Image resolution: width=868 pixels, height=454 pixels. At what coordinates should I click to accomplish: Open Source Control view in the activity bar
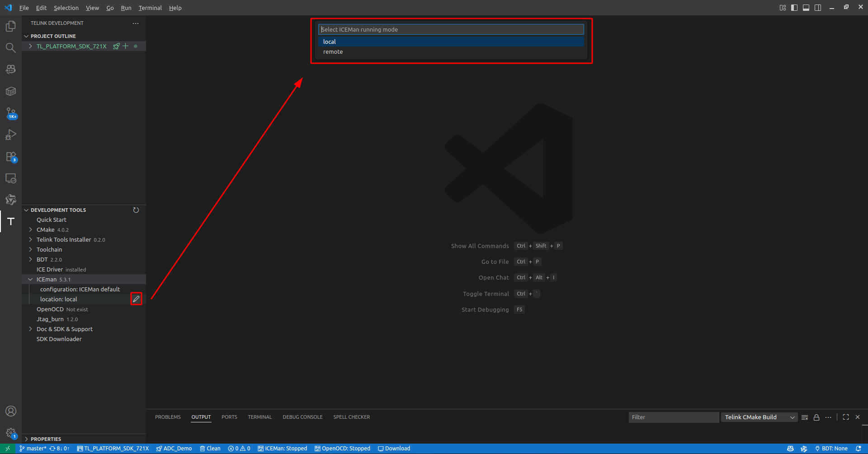click(x=11, y=113)
